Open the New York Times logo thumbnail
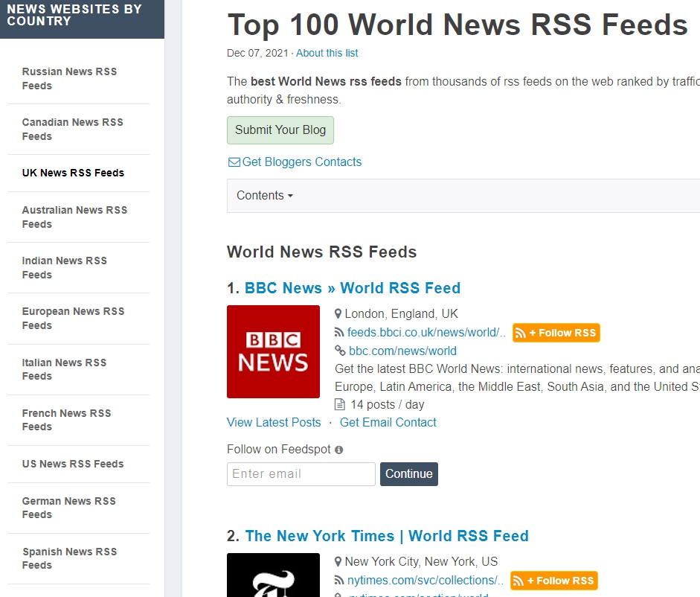The width and height of the screenshot is (700, 597). [273, 575]
